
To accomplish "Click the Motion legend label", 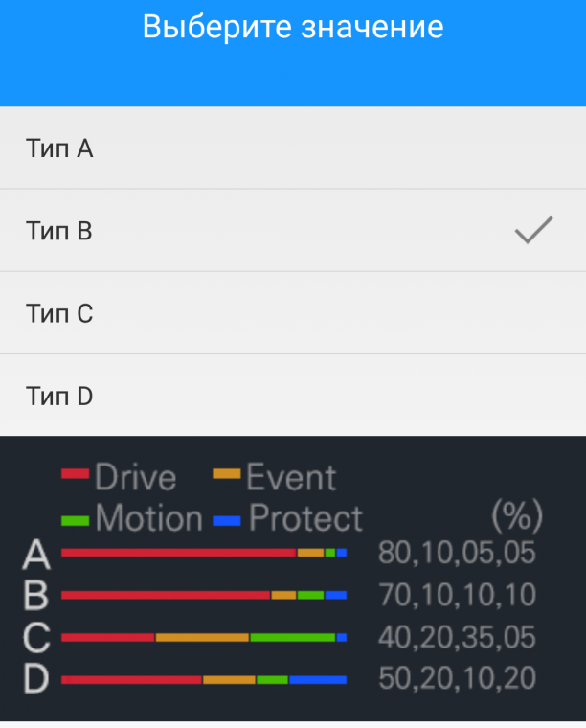I will (149, 517).
